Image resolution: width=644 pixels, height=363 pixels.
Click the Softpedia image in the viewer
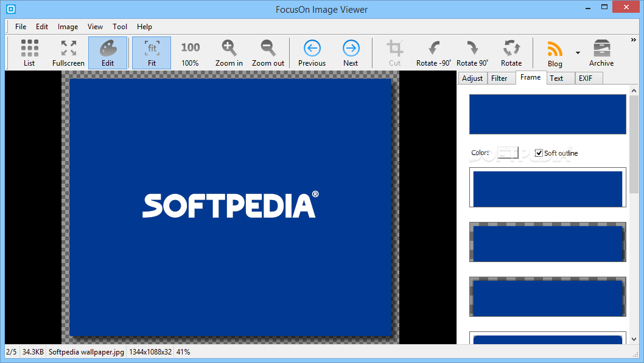pyautogui.click(x=230, y=207)
